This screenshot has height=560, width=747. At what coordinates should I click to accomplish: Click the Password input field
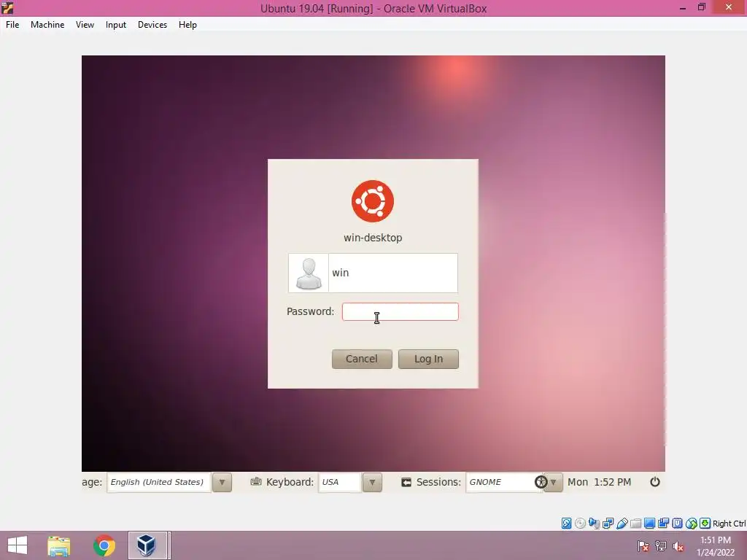pos(400,312)
